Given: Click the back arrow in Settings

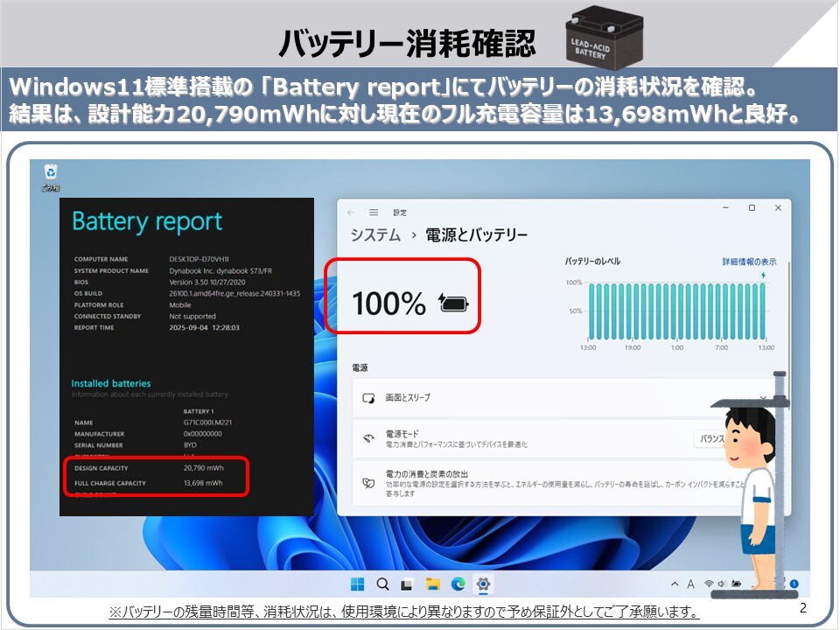Looking at the screenshot, I should [x=351, y=213].
